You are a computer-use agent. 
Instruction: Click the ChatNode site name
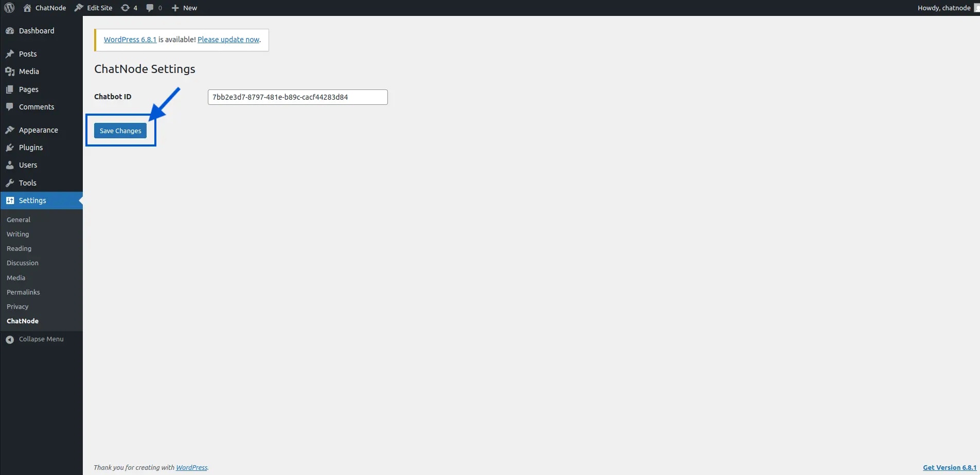tap(51, 8)
